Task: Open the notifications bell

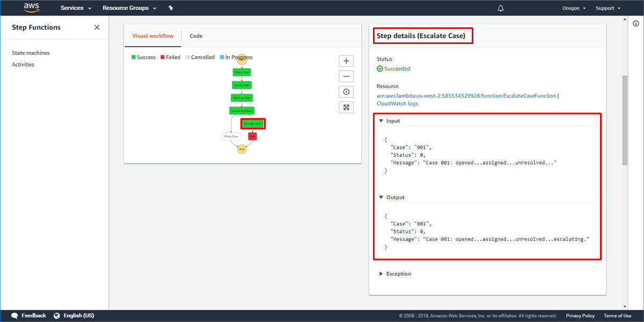Action: pos(500,8)
